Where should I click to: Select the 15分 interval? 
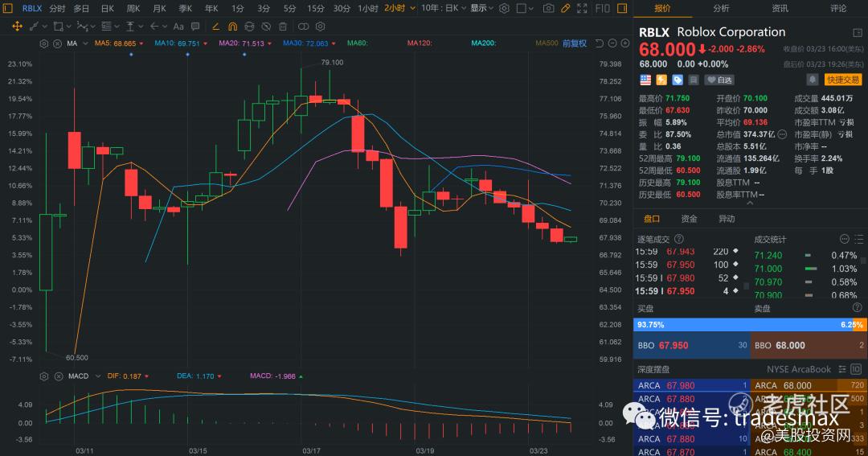(316, 8)
